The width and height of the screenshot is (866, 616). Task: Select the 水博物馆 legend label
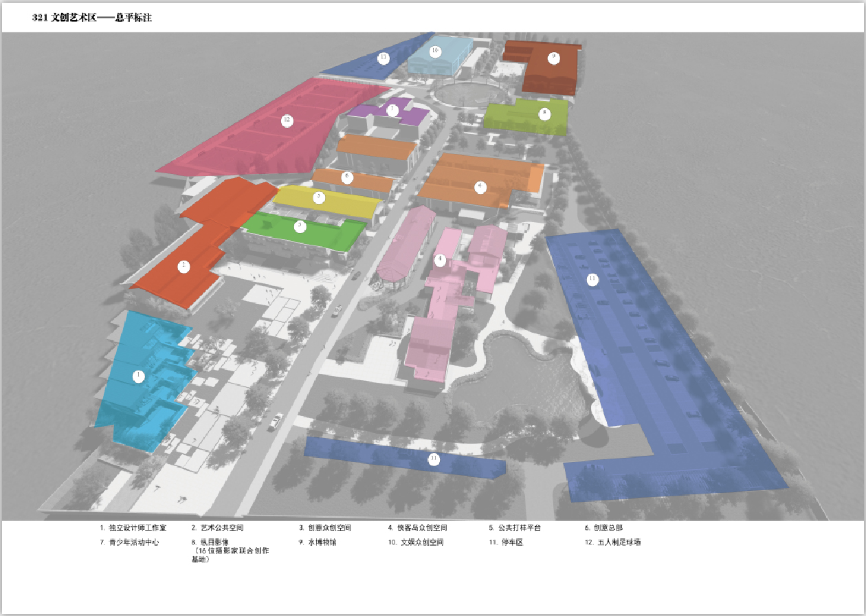click(x=322, y=542)
